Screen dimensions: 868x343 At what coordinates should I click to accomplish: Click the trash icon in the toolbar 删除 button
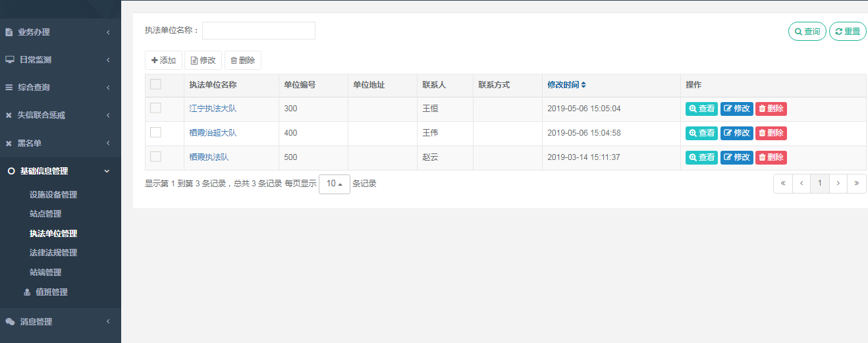[x=234, y=61]
